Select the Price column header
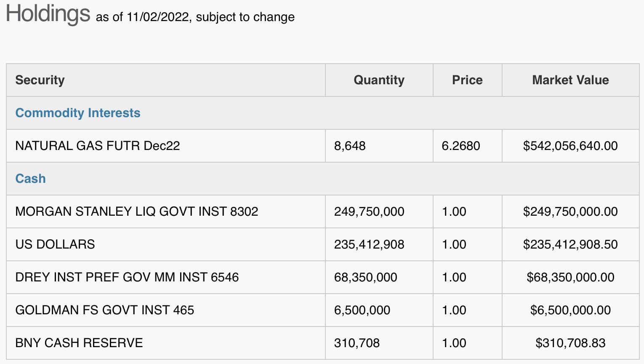 (467, 80)
